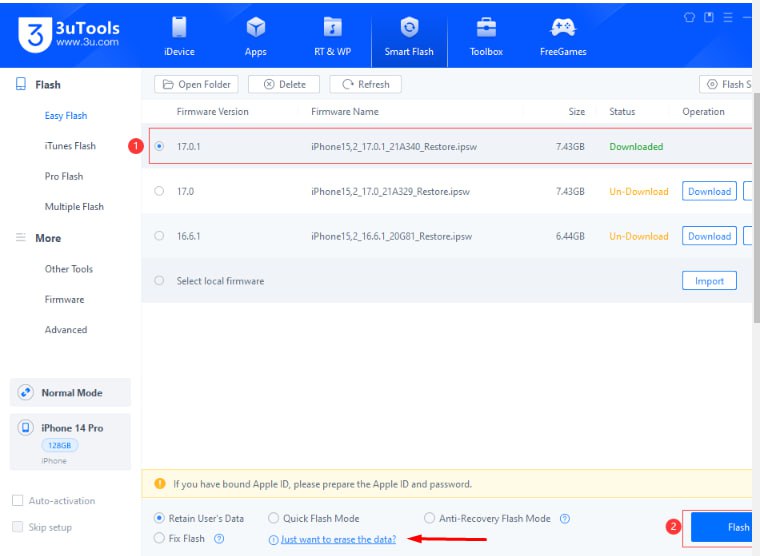
Task: Click the 3uTools logo
Action: pos(69,34)
